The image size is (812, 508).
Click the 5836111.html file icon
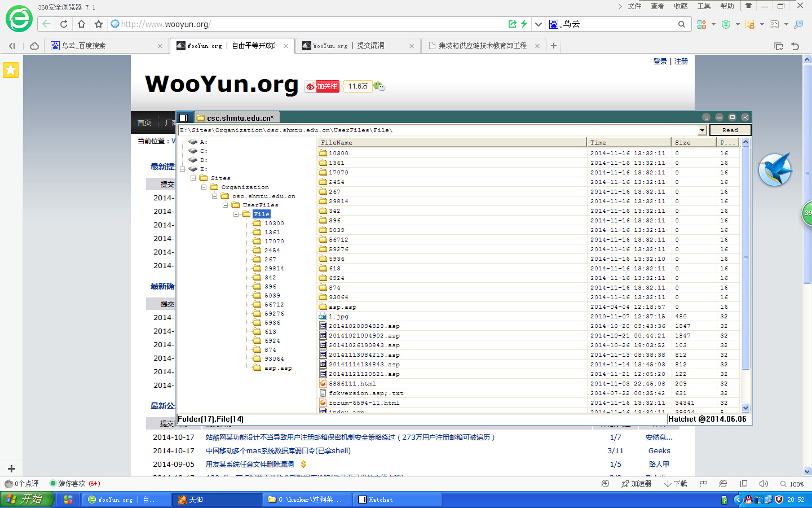tap(323, 384)
